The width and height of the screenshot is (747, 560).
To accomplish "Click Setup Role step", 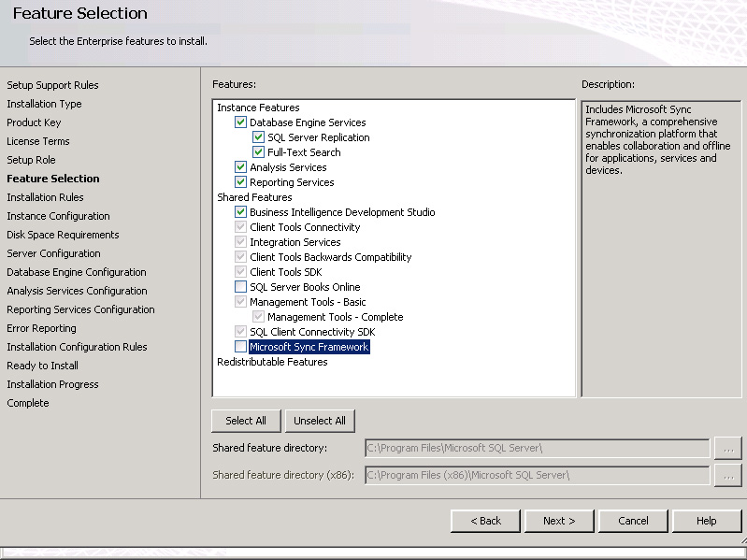I will pos(31,160).
